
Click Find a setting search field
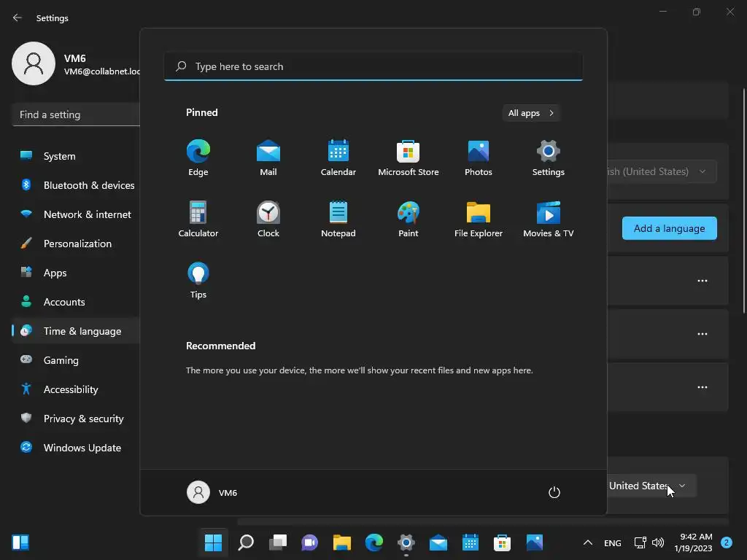76,114
